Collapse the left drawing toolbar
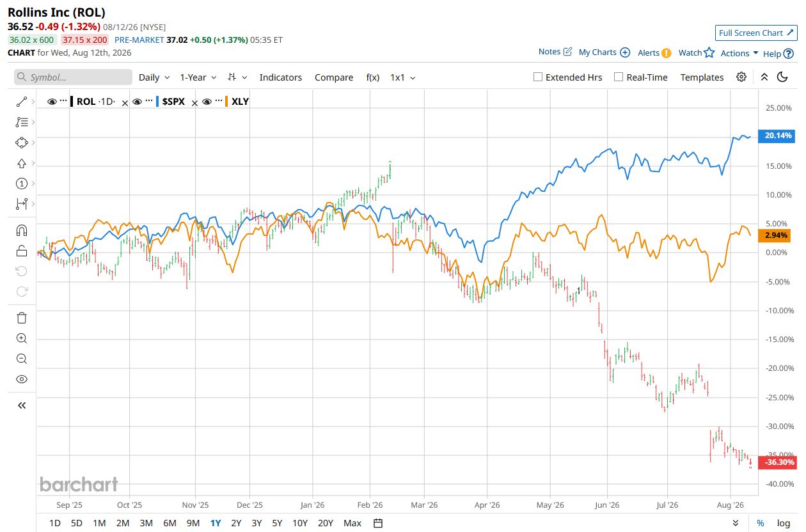806x532 pixels. pos(21,405)
